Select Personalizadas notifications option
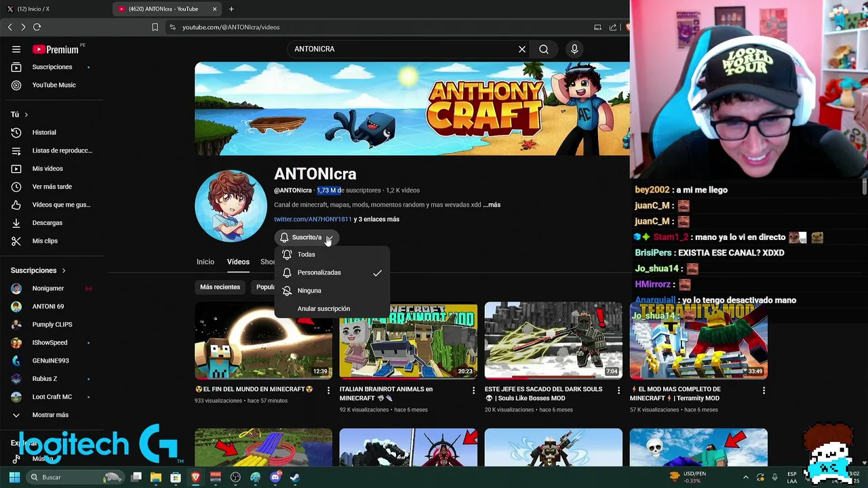Image resolution: width=868 pixels, height=488 pixels. coord(332,272)
